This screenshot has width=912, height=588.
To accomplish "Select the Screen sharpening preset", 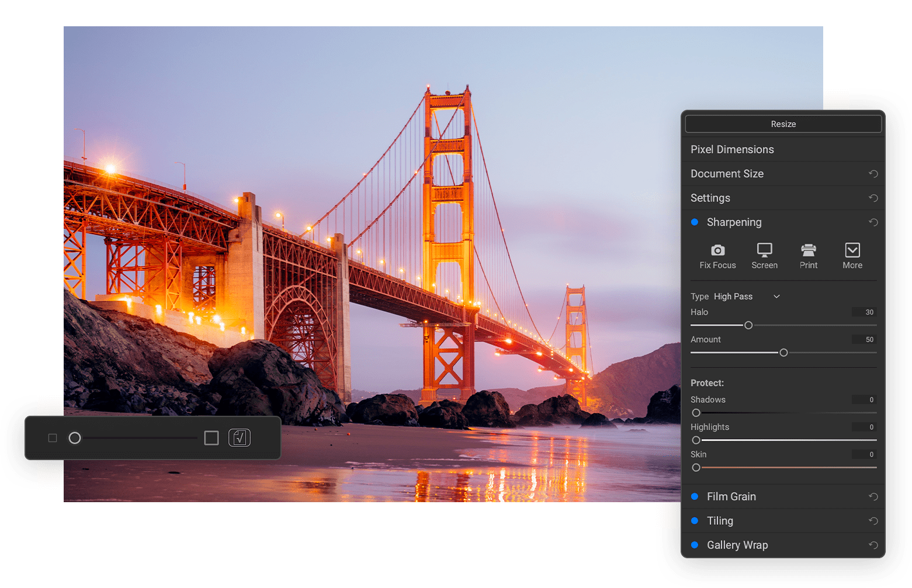I will [764, 256].
